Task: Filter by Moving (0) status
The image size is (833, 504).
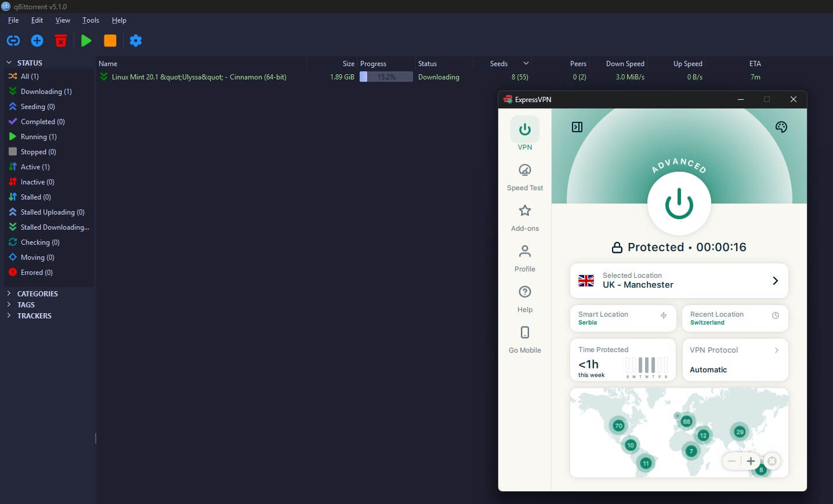Action: (x=48, y=258)
